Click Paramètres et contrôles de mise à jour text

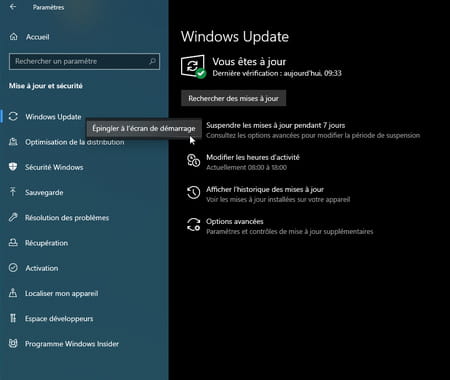click(289, 231)
